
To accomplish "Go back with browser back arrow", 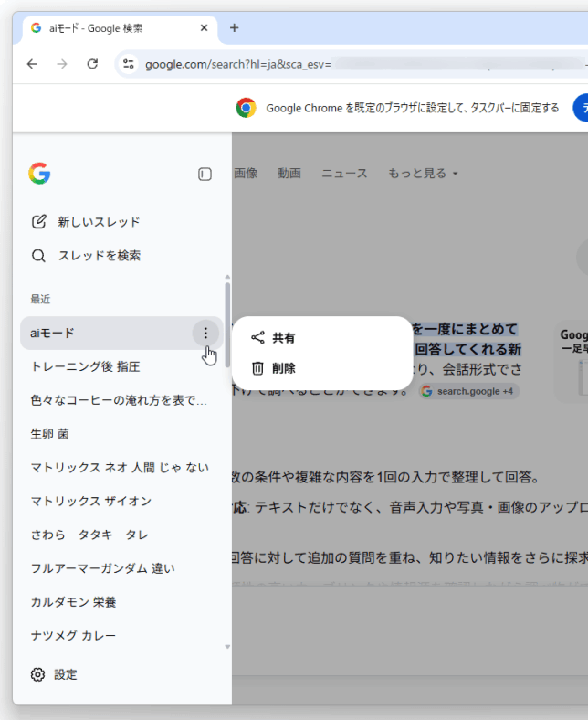I will tap(32, 64).
